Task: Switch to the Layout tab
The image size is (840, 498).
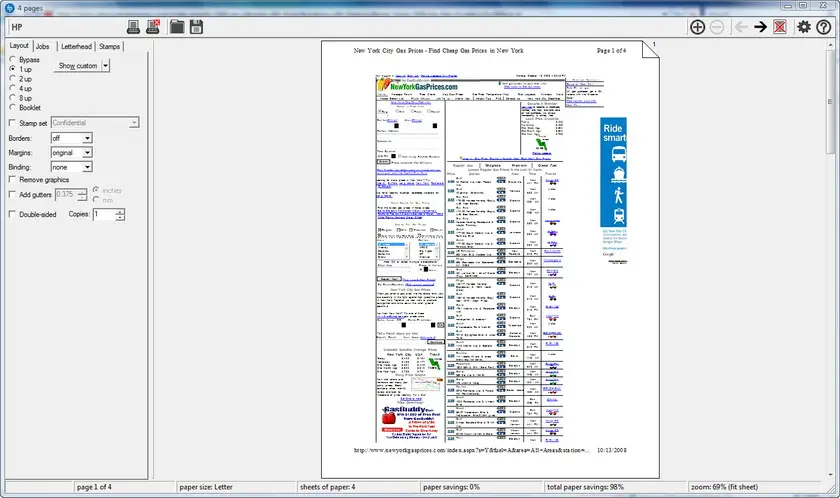Action: (x=19, y=46)
